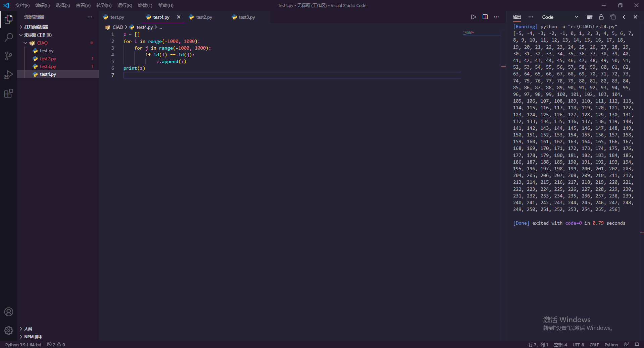644x348 pixels.
Task: Toggle output scroll lock icon
Action: (601, 17)
